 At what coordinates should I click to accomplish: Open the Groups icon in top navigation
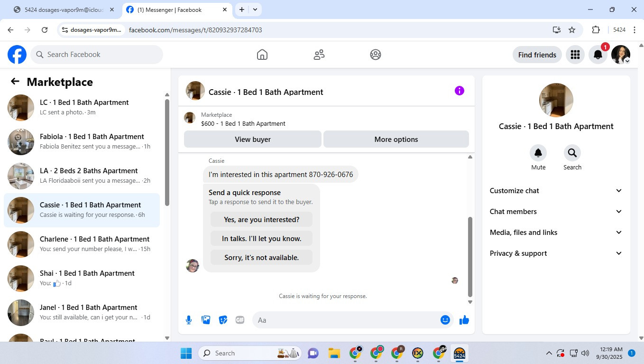(x=376, y=55)
